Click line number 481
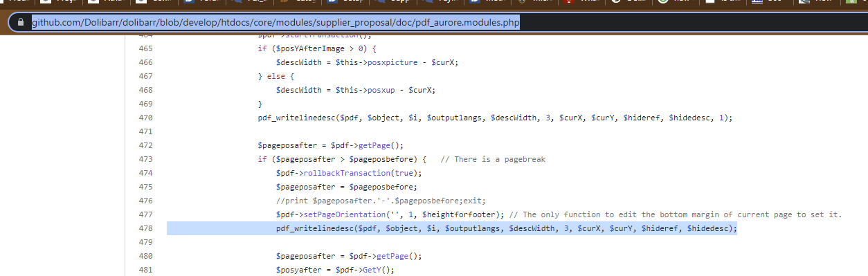Screen dimensions: 868x276 pyautogui.click(x=145, y=270)
